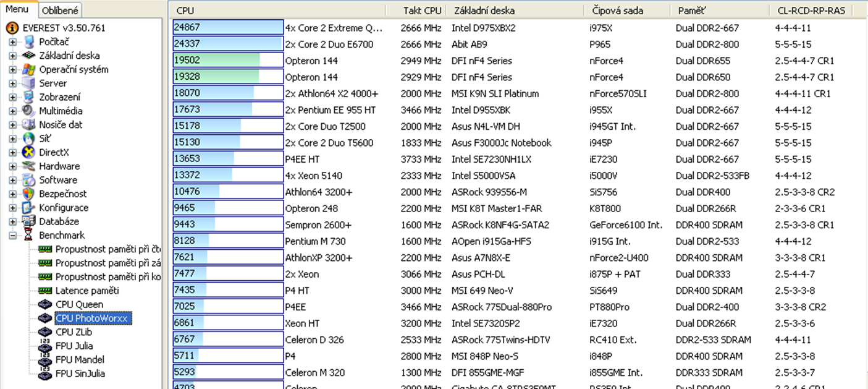Image resolution: width=868 pixels, height=389 pixels.
Task: Click the Operační systém Windows flag icon
Action: point(28,69)
